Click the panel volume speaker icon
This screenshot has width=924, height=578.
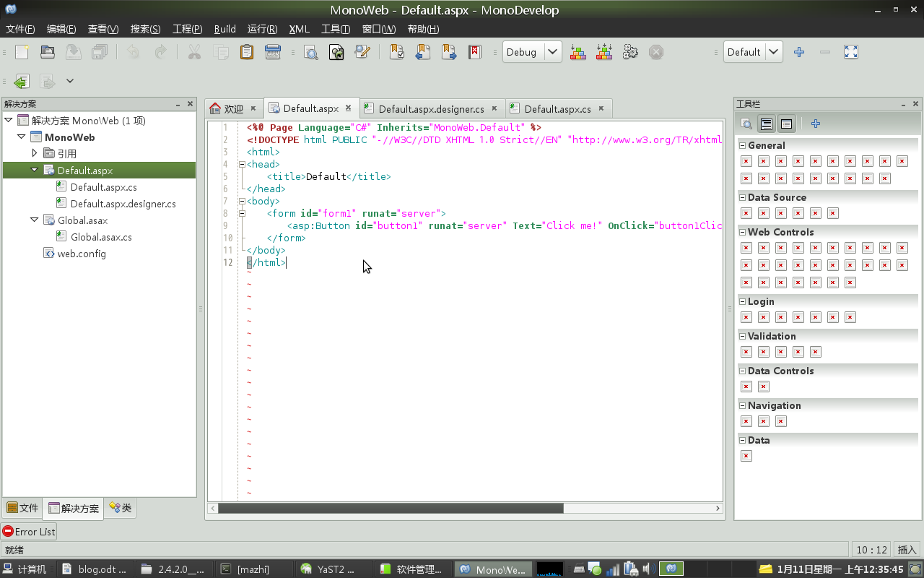(x=648, y=569)
